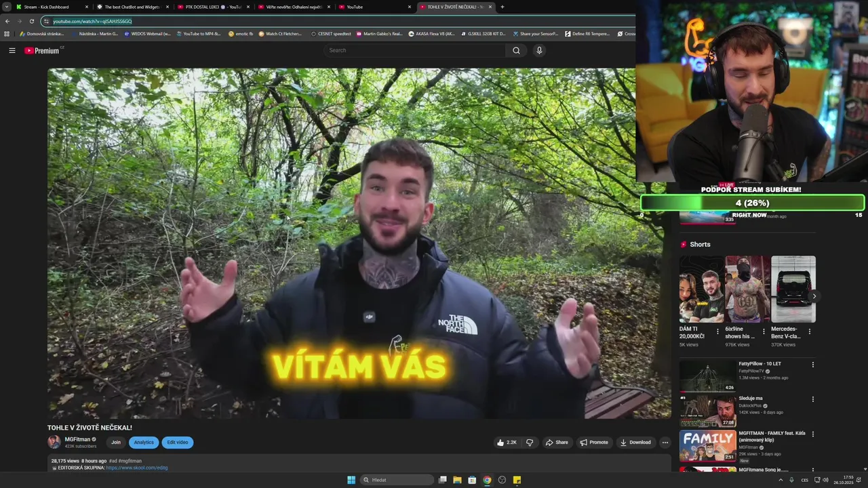
Task: Click #mgfitman hashtag in description
Action: click(x=130, y=461)
